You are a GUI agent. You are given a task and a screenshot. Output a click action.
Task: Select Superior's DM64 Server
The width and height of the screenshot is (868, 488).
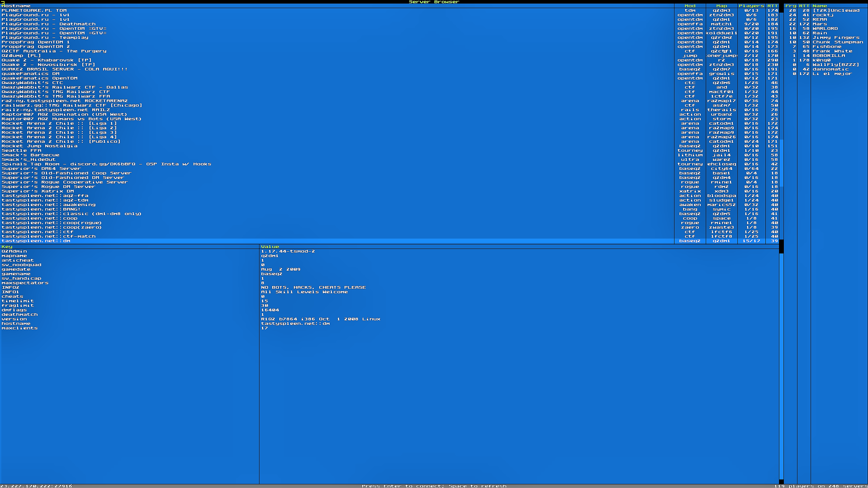389,168
